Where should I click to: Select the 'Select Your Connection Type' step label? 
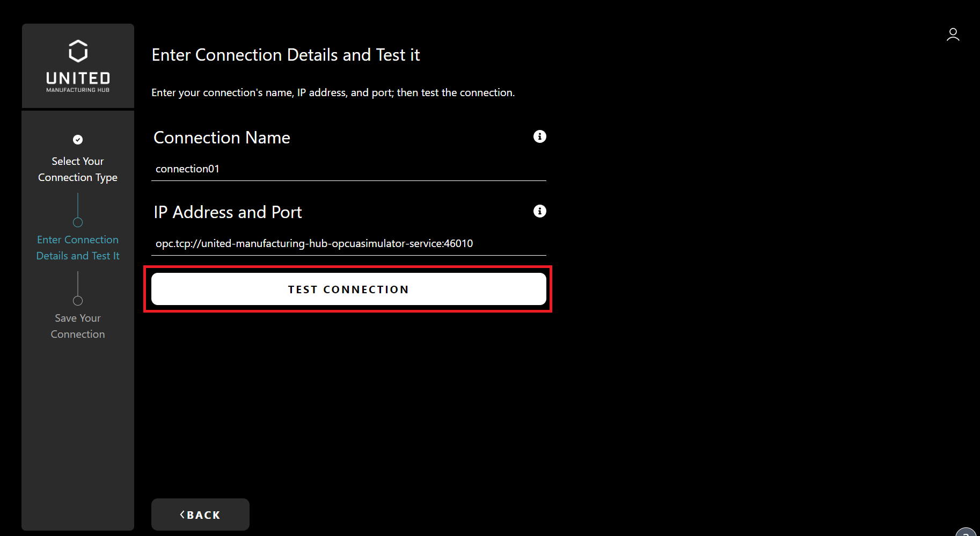coord(78,169)
